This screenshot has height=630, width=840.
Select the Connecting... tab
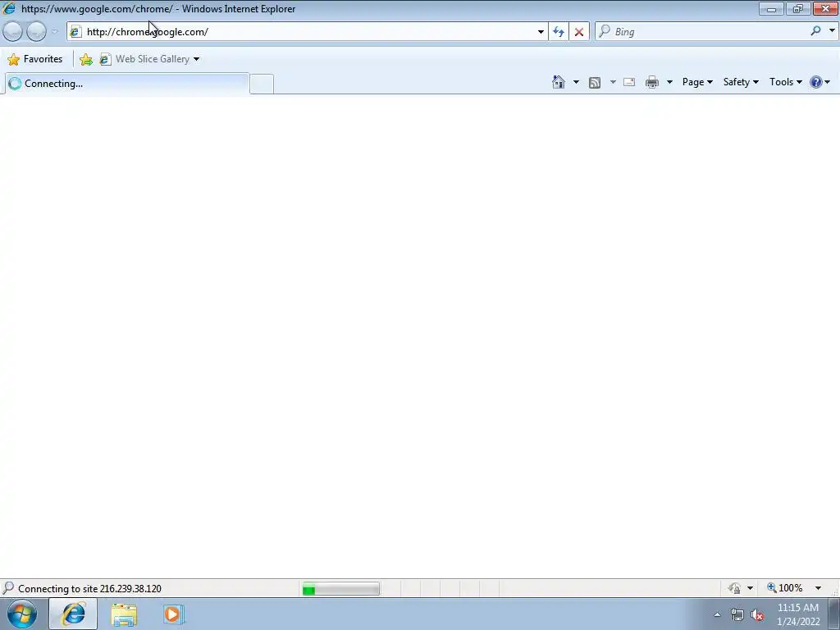tap(127, 84)
